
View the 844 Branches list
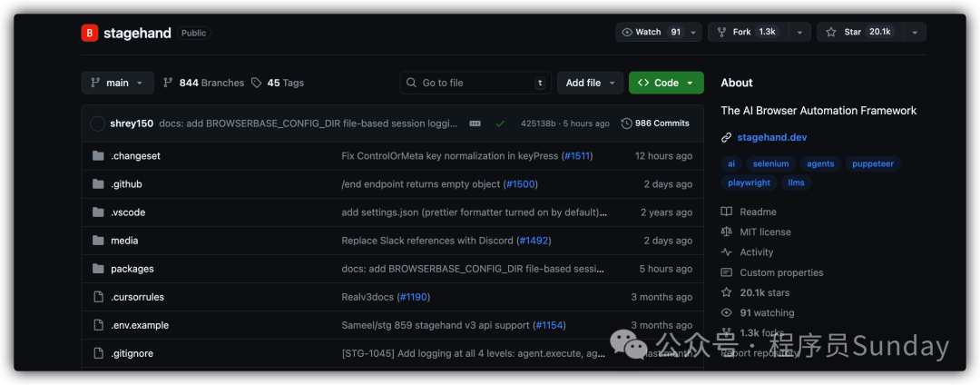tap(203, 83)
